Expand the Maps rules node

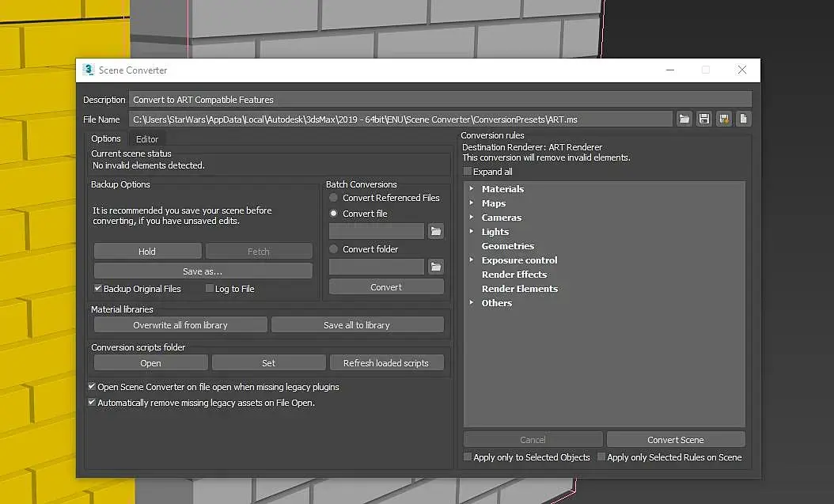472,203
